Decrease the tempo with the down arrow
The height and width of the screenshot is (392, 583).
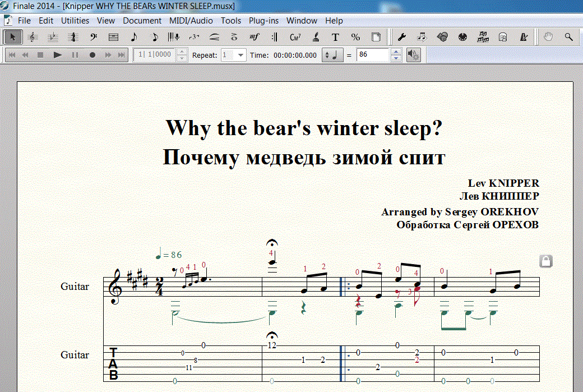pyautogui.click(x=396, y=58)
